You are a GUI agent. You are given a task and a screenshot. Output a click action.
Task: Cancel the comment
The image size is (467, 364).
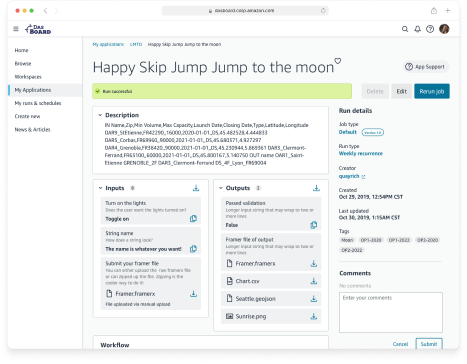(x=400, y=344)
